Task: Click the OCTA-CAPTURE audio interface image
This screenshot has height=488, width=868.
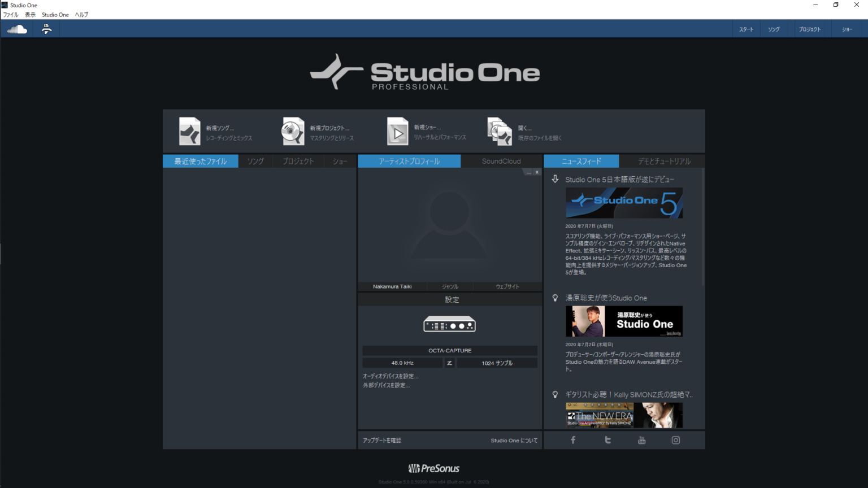Action: point(449,325)
